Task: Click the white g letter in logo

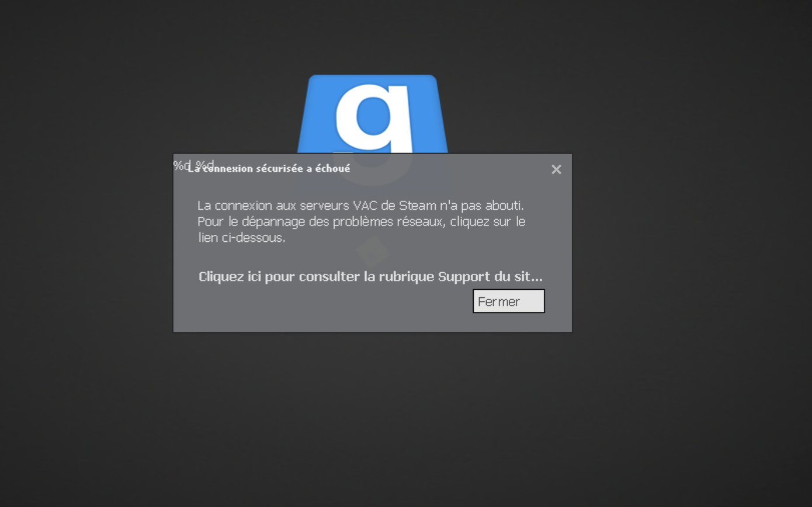Action: [x=374, y=118]
